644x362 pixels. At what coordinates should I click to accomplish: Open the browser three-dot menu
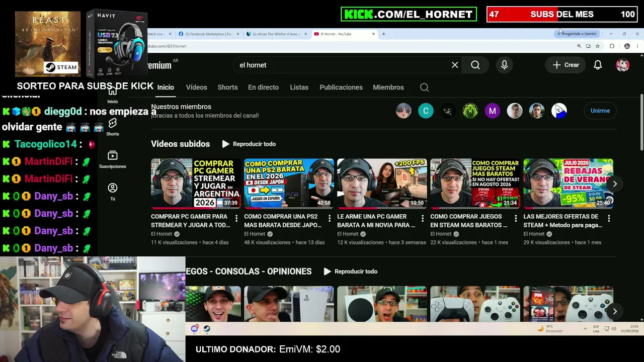coord(637,46)
